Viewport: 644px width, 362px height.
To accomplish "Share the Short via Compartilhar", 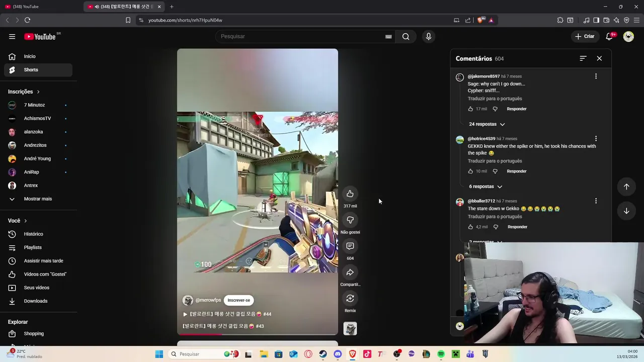I will point(350,272).
